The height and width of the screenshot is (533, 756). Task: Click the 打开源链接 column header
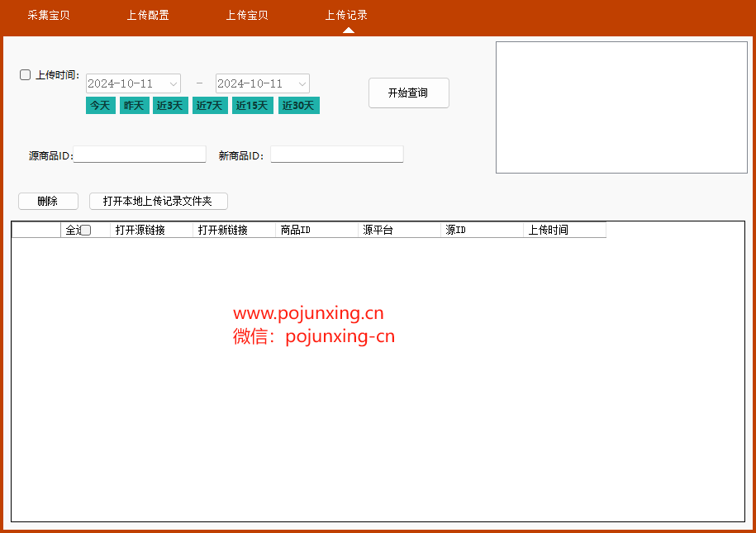pos(151,230)
